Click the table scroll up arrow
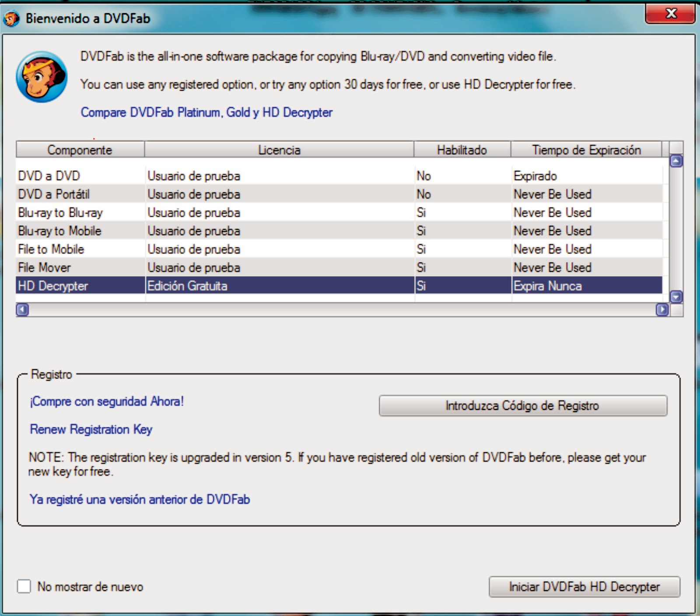The image size is (700, 616). point(676,162)
